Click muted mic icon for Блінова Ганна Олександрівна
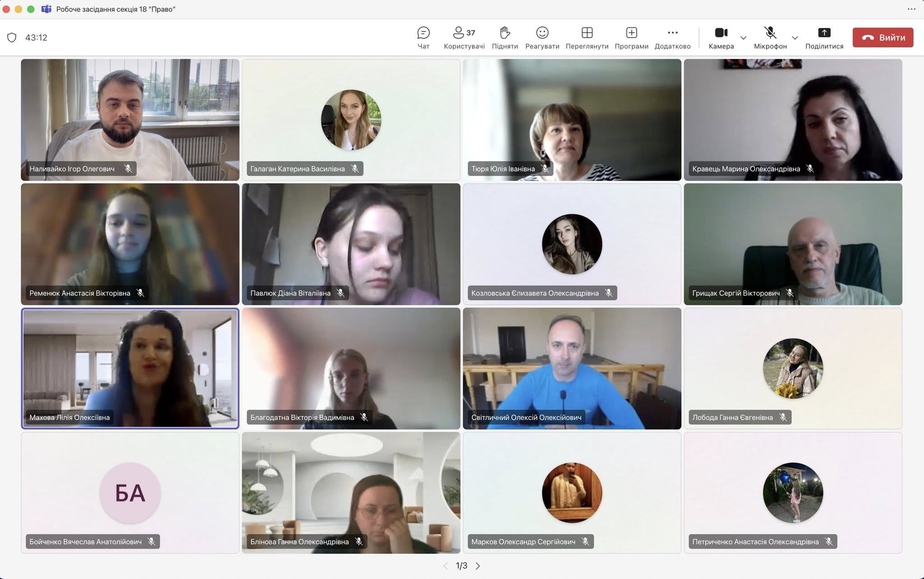 coord(359,542)
